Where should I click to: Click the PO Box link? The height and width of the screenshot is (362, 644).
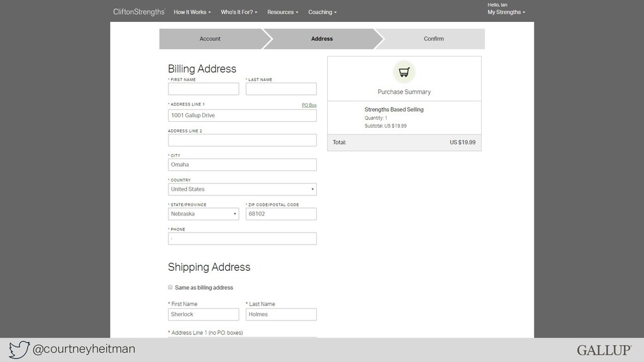pos(309,105)
